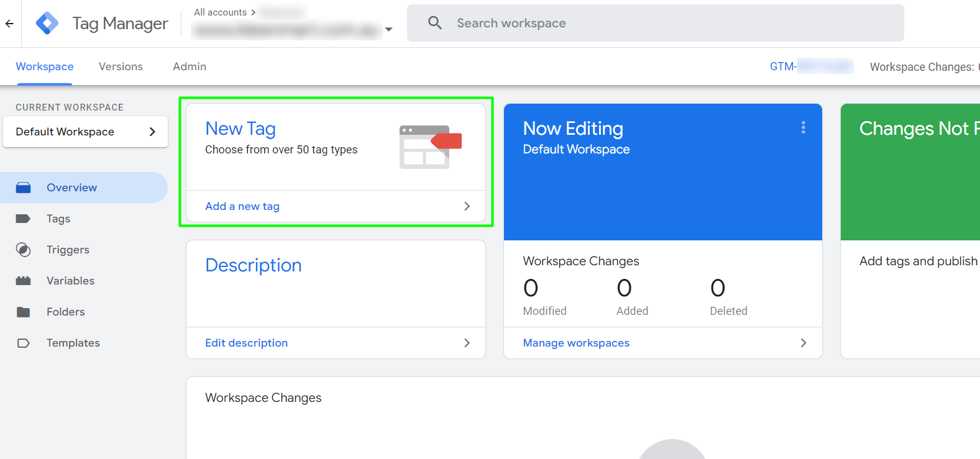Viewport: 980px width, 459px height.
Task: Open the Variables section
Action: click(70, 281)
